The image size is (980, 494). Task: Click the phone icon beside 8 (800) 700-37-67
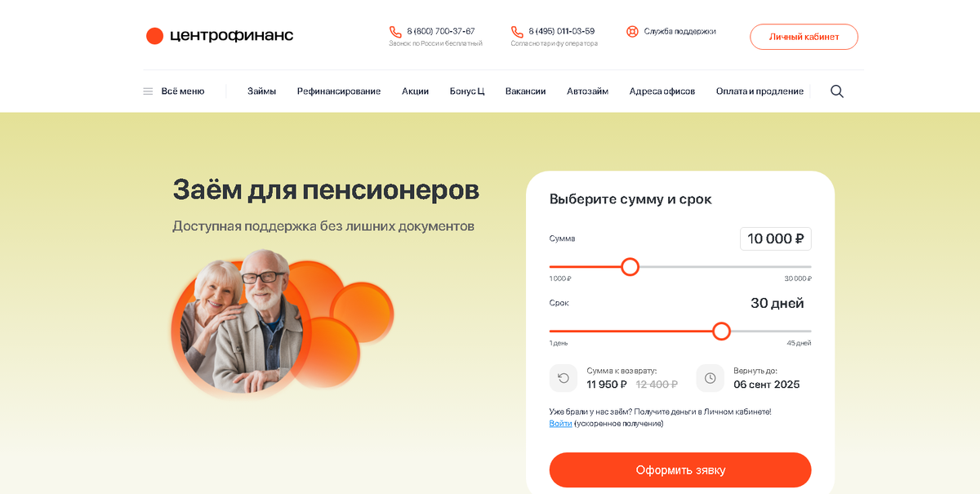pyautogui.click(x=395, y=32)
